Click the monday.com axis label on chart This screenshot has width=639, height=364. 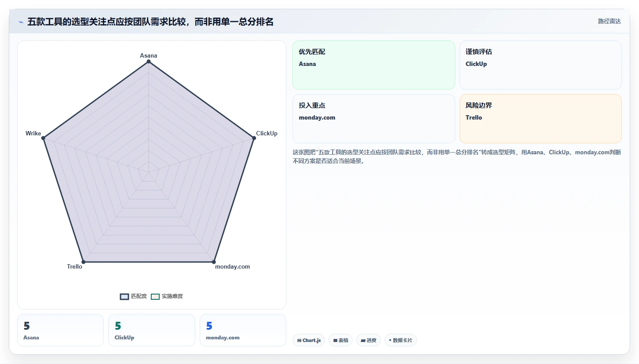[232, 266]
